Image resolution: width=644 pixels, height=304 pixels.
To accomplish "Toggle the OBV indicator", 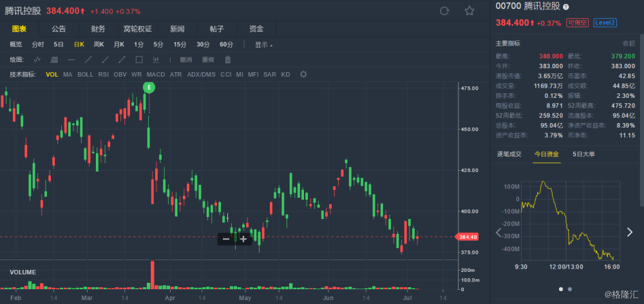I will (x=120, y=74).
